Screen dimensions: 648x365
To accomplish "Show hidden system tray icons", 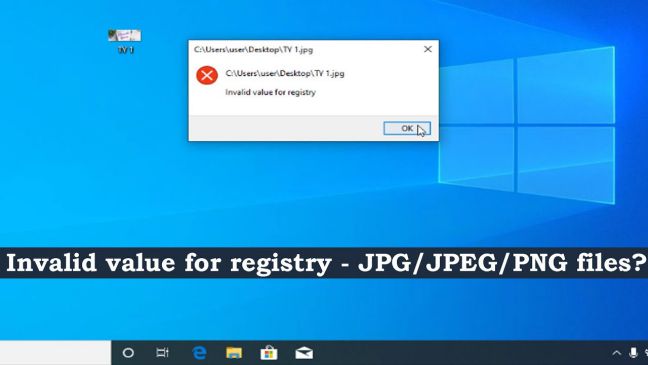I will pos(616,353).
